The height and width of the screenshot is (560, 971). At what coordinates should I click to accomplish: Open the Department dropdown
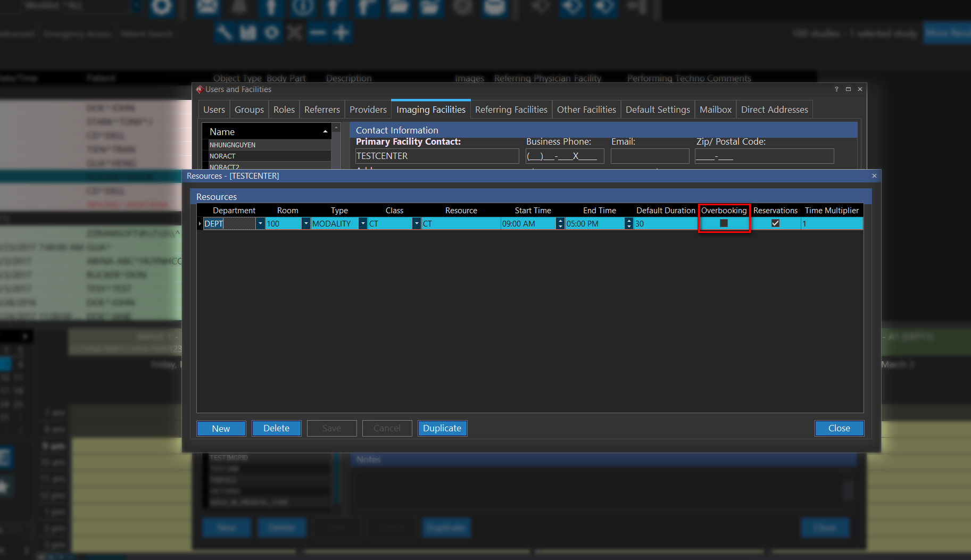coord(260,224)
